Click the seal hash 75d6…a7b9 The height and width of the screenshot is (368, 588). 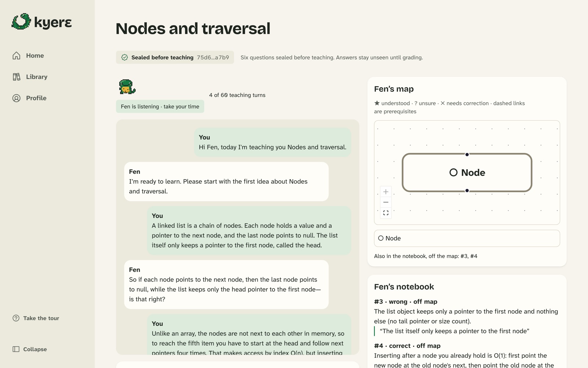(213, 57)
